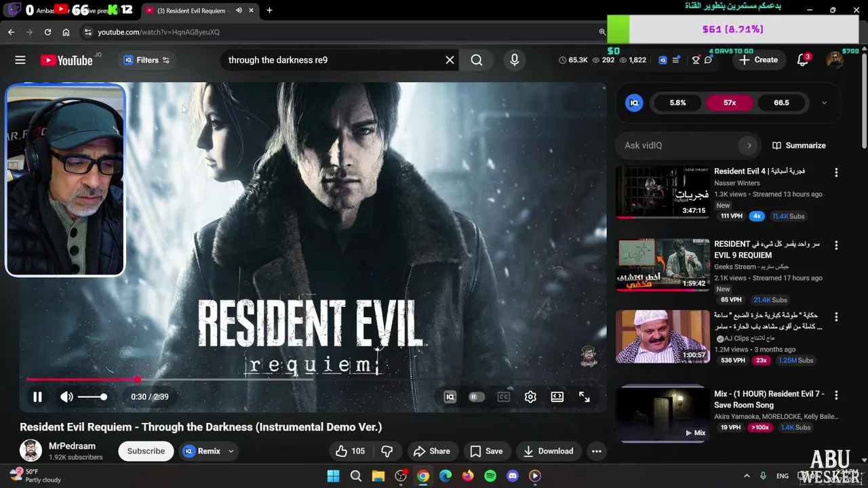Open the Save Room Song mix title

(769, 399)
